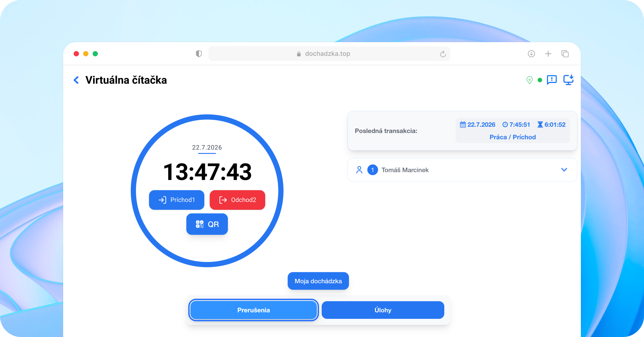Open the QR code scanner button

(207, 224)
